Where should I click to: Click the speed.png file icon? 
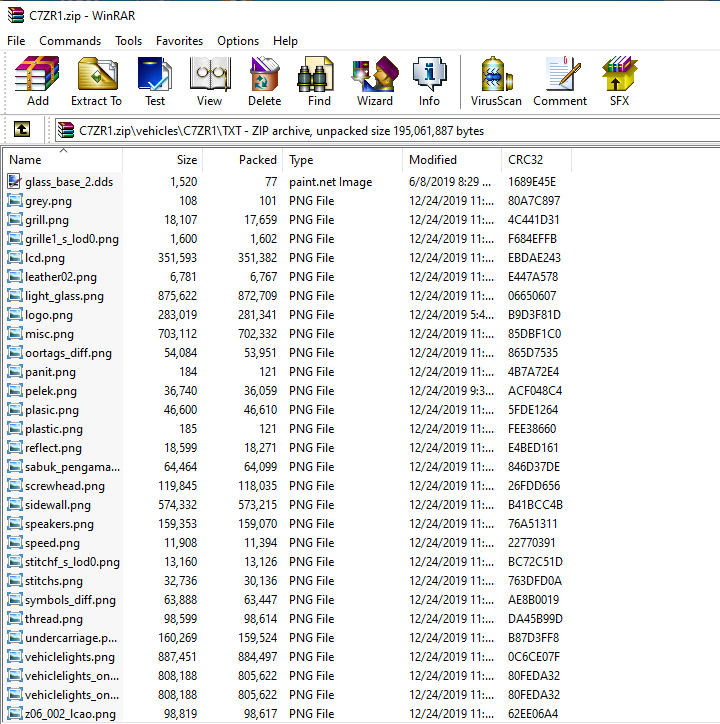15,543
